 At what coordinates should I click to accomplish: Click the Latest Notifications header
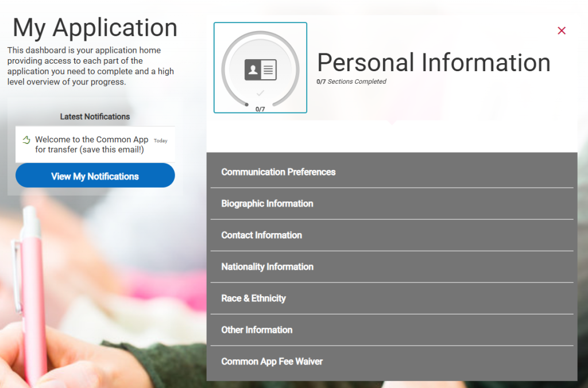click(95, 117)
